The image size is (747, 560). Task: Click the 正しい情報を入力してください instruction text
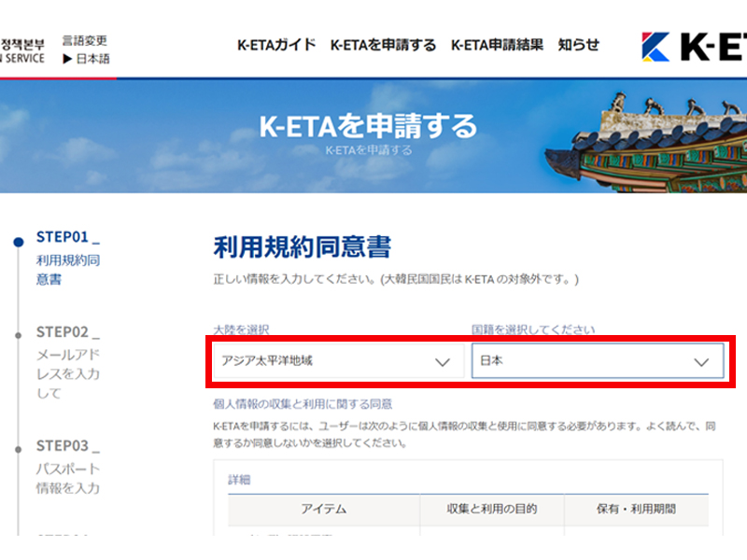(396, 279)
